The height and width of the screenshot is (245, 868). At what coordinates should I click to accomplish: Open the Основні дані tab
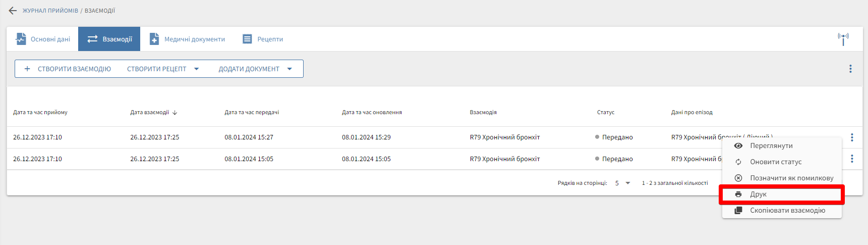(43, 39)
